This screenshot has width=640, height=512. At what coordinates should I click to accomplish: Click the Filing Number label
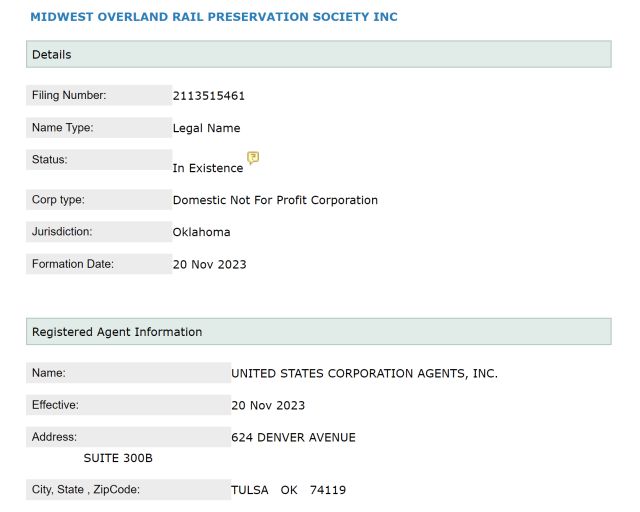tap(69, 95)
